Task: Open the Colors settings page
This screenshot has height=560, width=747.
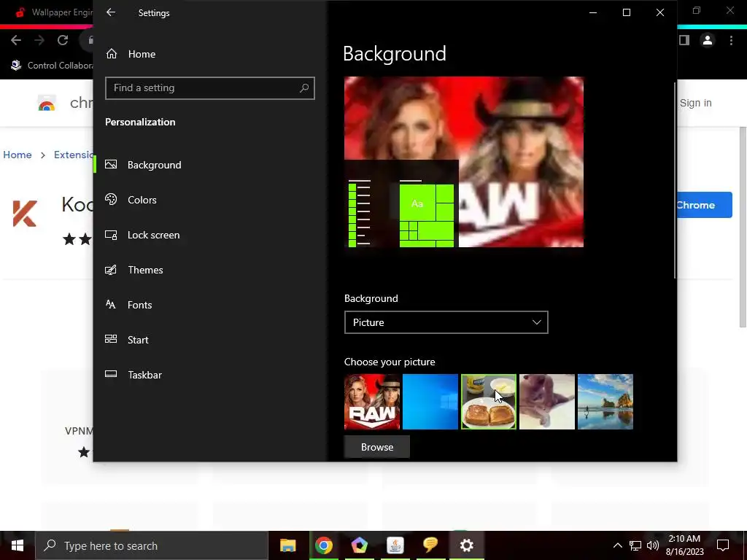Action: tap(131, 200)
